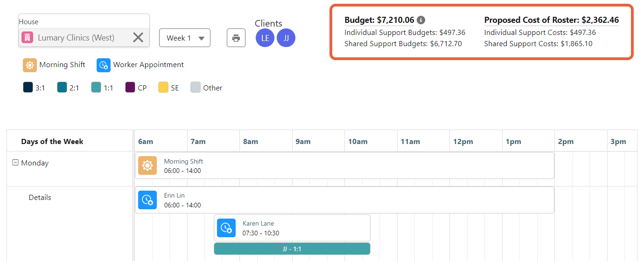Click the JJ - 1:1 teal support bar
The height and width of the screenshot is (261, 644).
point(292,249)
